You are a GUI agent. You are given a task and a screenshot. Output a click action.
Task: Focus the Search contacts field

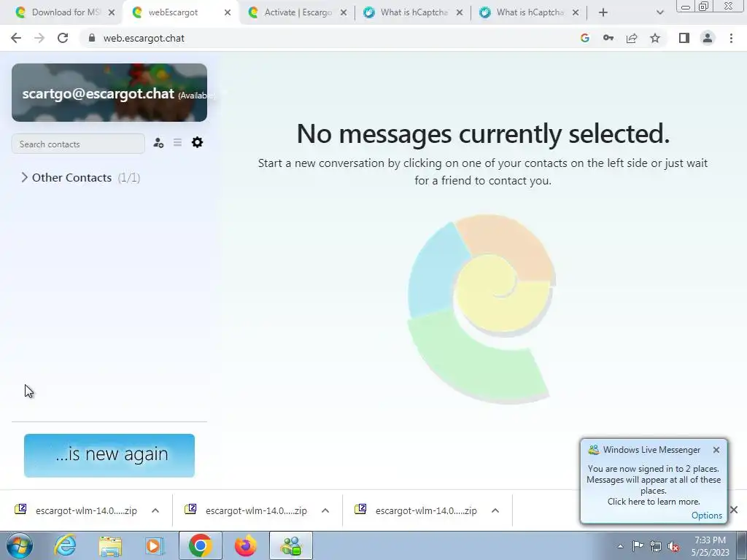click(x=78, y=144)
